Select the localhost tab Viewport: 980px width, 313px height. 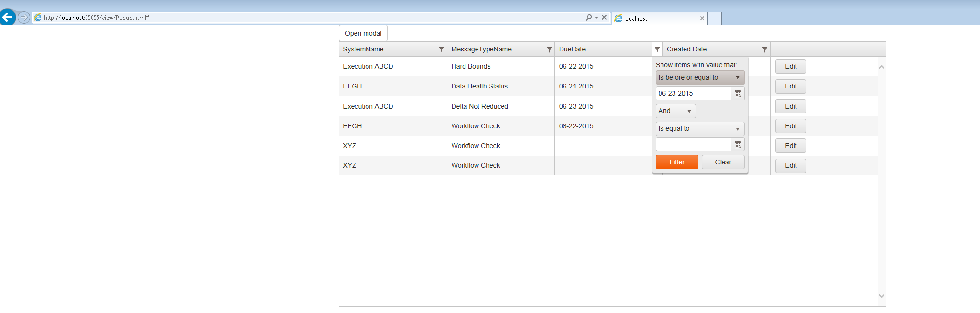(x=660, y=18)
